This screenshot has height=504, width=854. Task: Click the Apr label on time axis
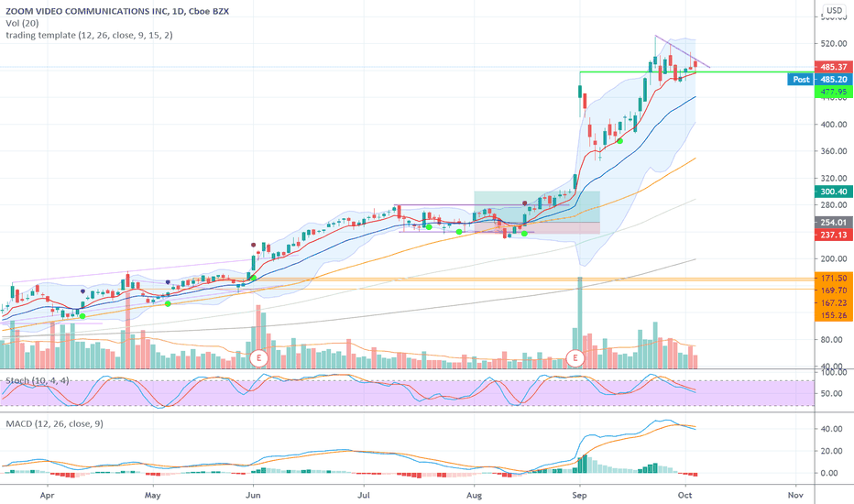(x=48, y=495)
